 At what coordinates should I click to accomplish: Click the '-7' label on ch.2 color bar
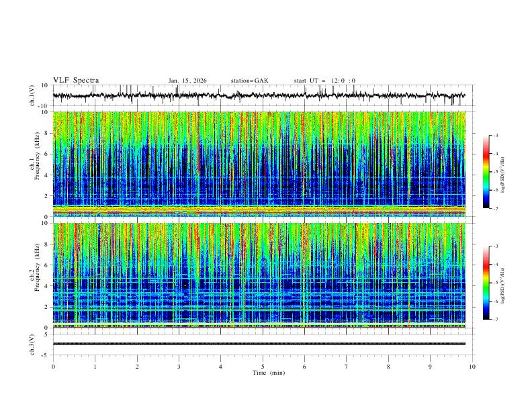pos(495,320)
